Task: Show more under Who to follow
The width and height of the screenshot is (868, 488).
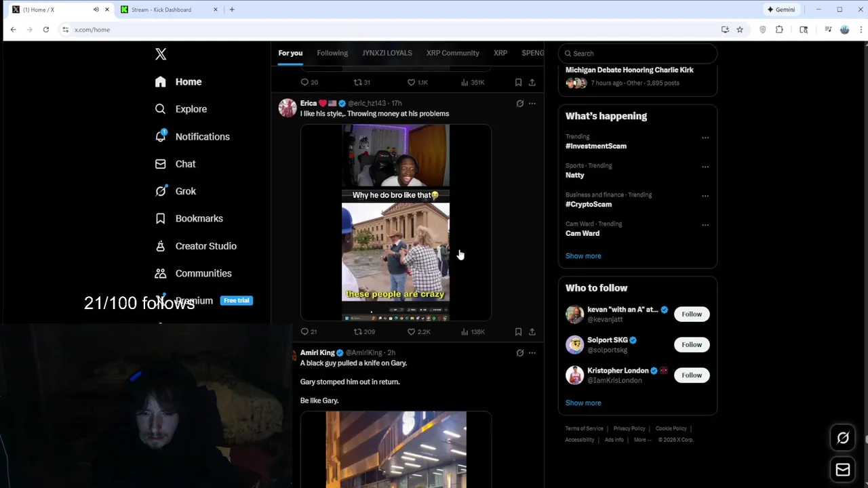Action: coord(583,403)
